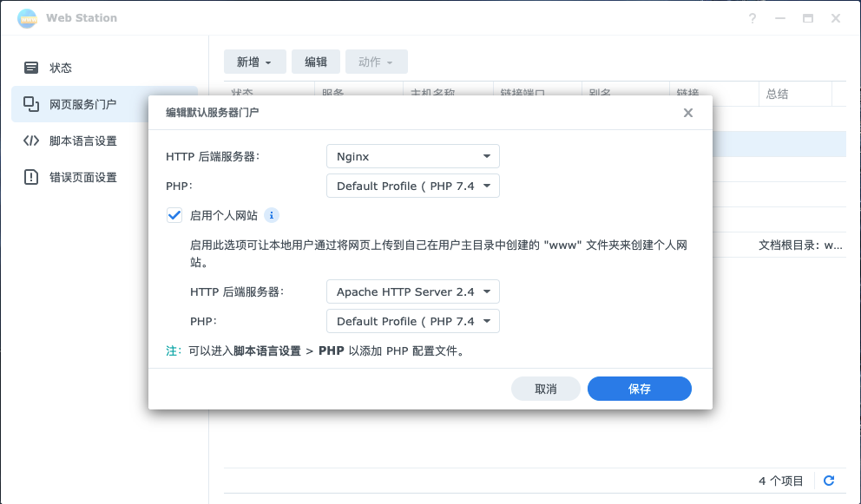
Task: Click the 错误页面设置 warning icon
Action: point(31,177)
